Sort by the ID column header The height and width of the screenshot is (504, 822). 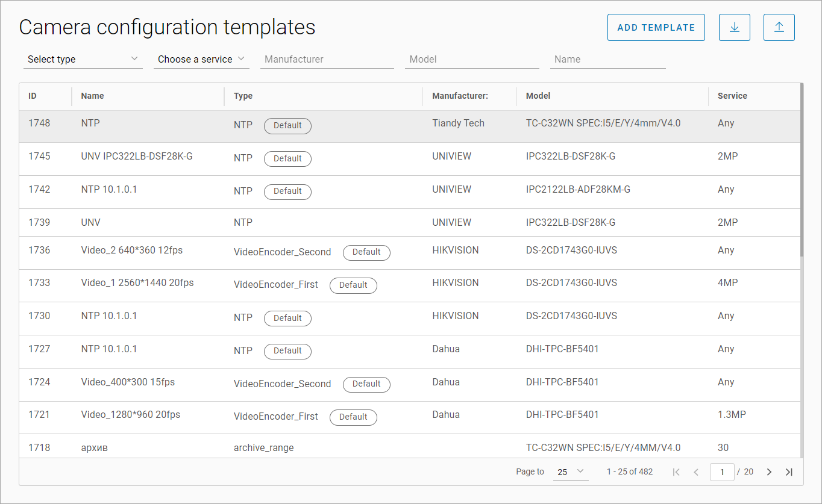[x=33, y=96]
